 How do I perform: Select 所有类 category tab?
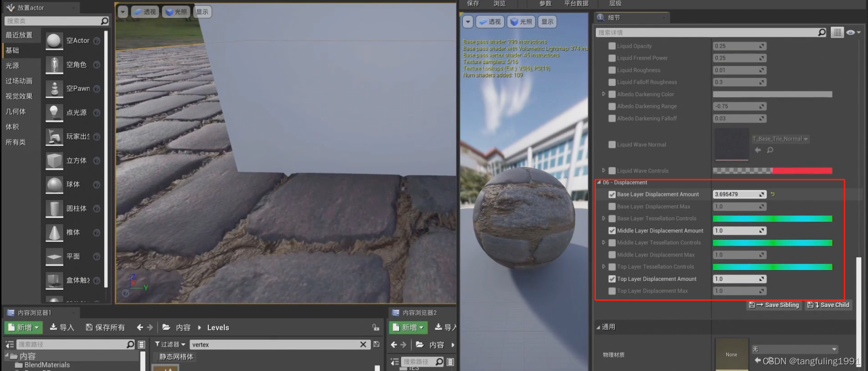click(16, 142)
